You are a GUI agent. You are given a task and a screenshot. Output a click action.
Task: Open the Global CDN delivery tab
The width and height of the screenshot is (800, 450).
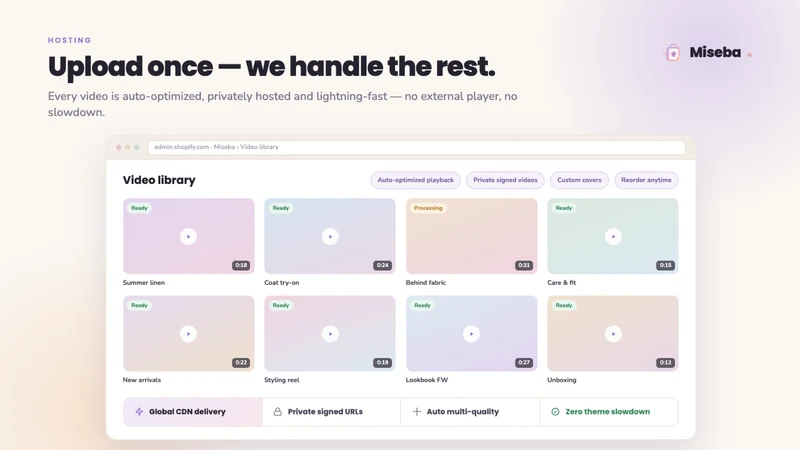(x=192, y=412)
